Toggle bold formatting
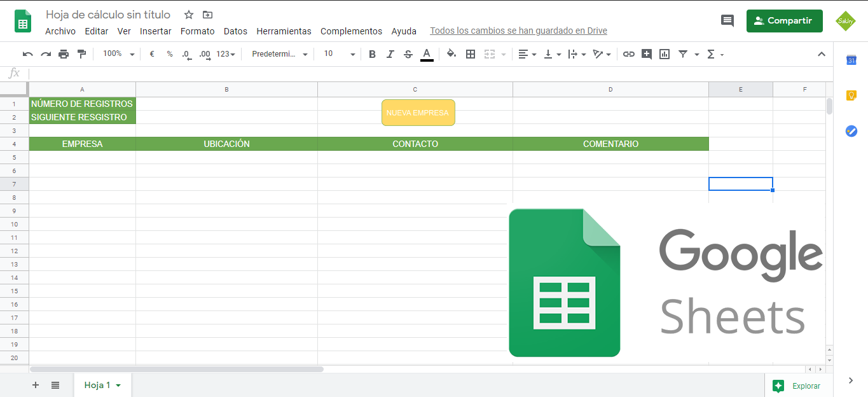Image resolution: width=868 pixels, height=397 pixels. 373,54
